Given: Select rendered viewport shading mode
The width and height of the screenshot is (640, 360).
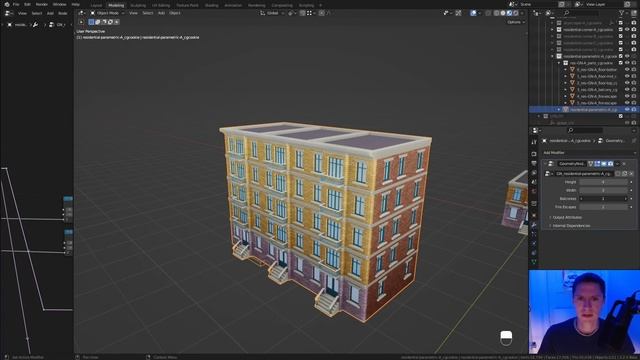Looking at the screenshot, I should point(516,13).
